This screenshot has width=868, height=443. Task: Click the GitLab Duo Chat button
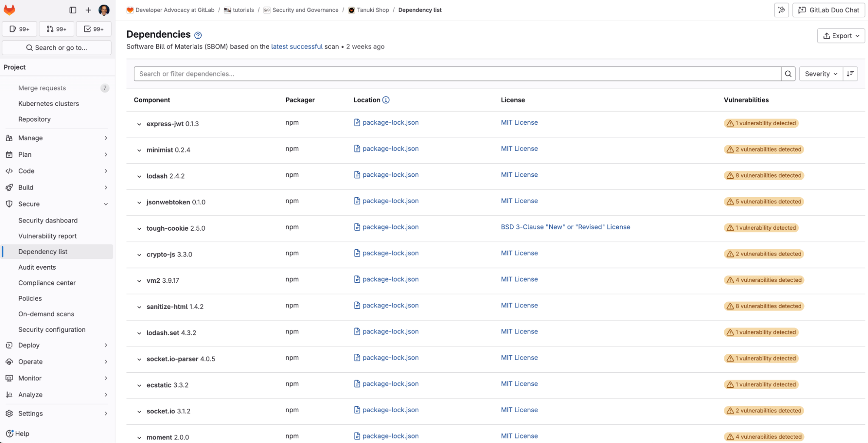[x=828, y=10]
